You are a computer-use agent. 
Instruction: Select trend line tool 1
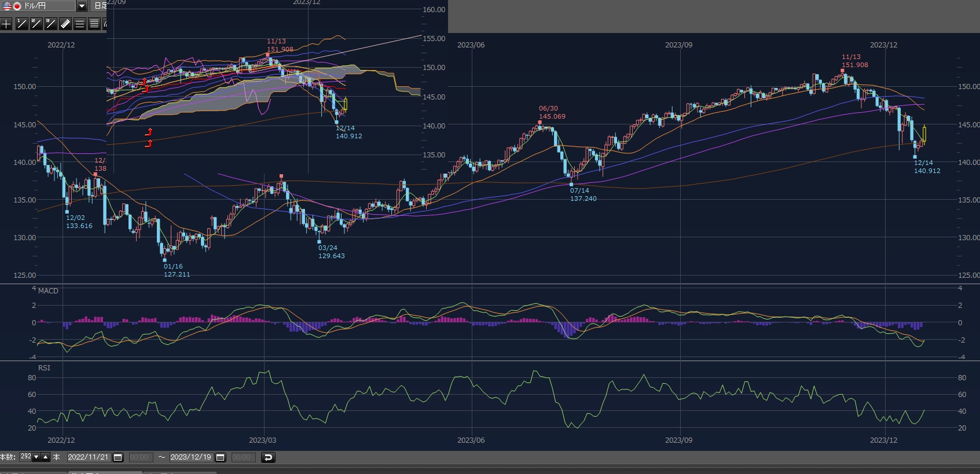[21, 24]
